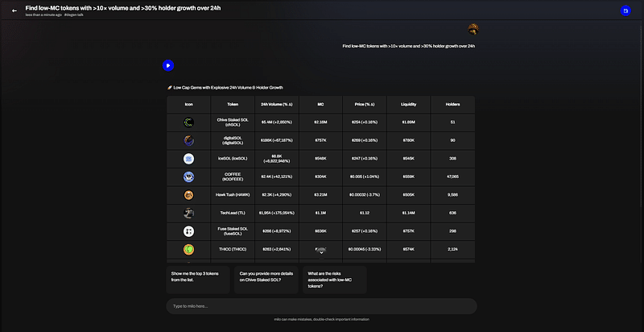
Task: Open the TechLead token icon
Action: point(188,213)
